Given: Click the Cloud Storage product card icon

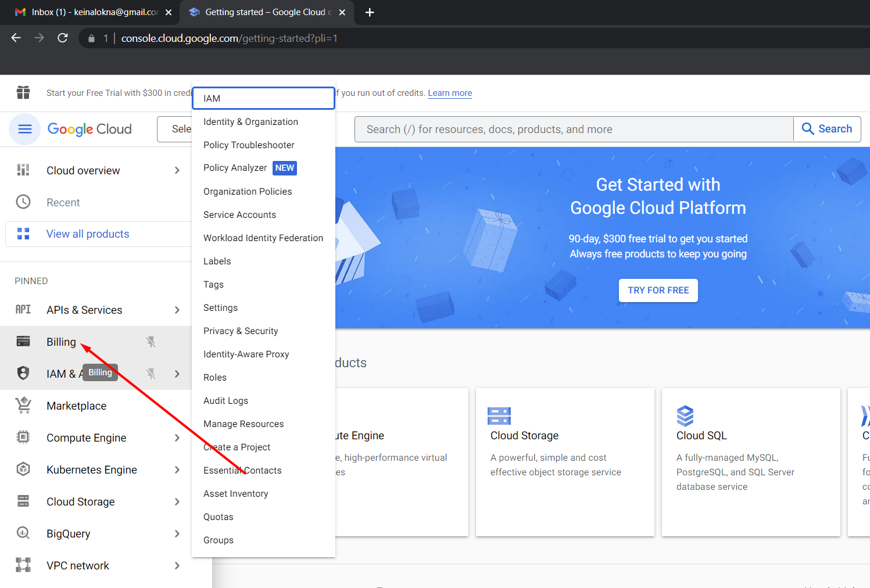Looking at the screenshot, I should 499,416.
